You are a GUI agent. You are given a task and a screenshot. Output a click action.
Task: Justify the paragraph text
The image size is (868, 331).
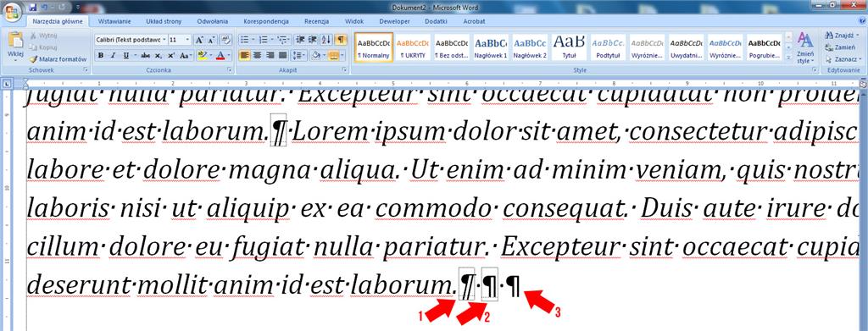click(283, 55)
